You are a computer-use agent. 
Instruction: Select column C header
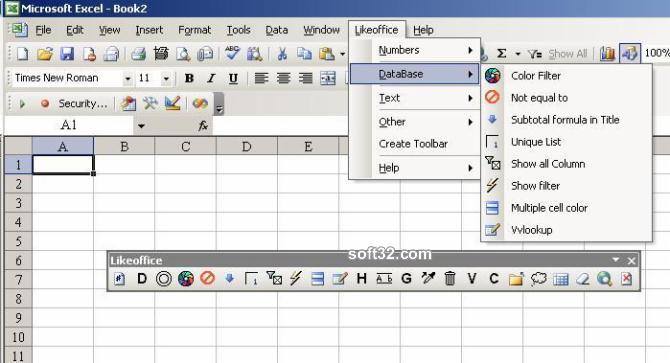185,146
